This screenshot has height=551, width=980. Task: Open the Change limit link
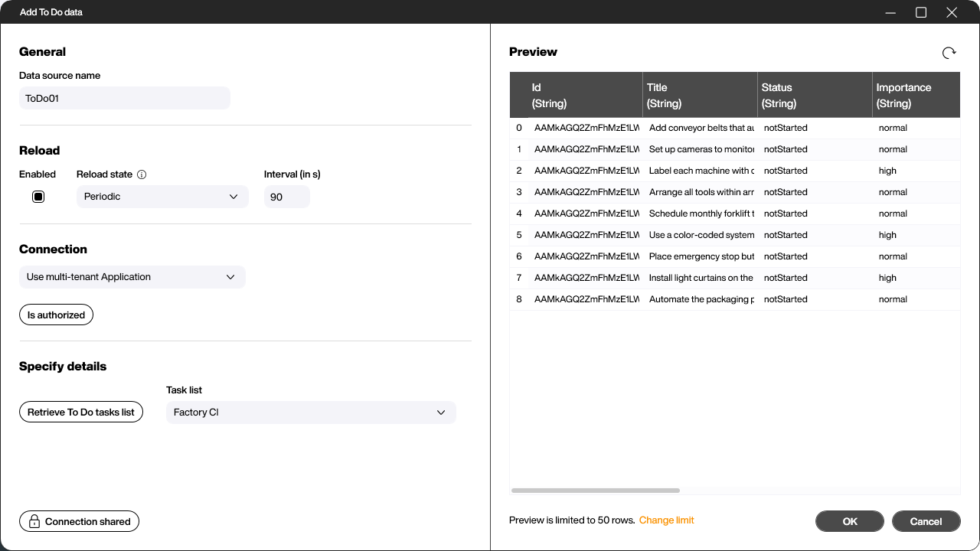click(666, 520)
